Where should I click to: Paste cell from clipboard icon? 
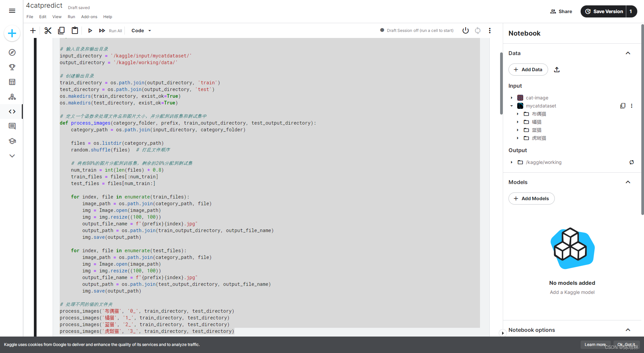tap(75, 31)
